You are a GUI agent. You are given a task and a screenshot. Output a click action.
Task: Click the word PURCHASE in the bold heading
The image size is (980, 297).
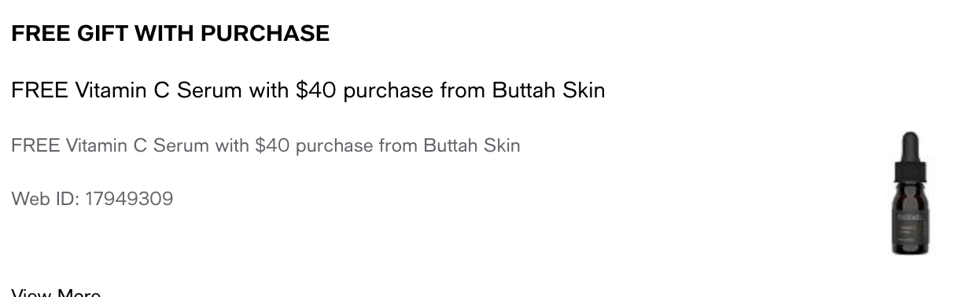[x=265, y=34]
